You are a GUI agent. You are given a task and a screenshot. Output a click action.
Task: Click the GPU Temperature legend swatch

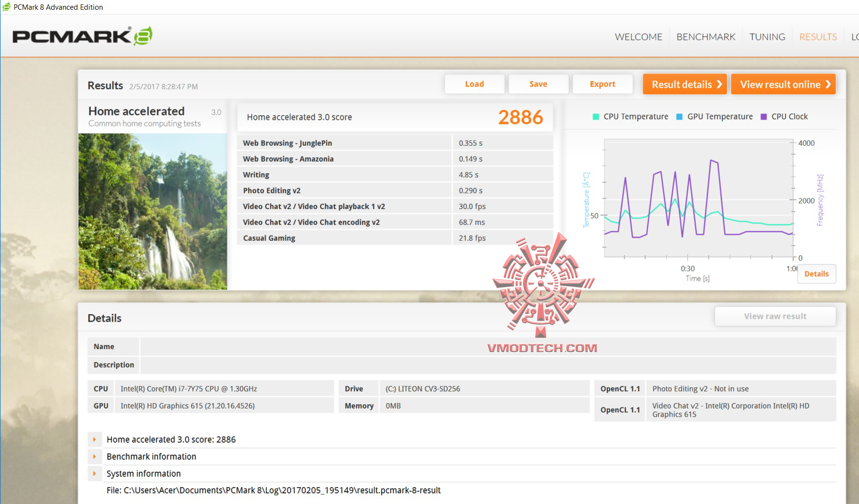click(x=679, y=117)
